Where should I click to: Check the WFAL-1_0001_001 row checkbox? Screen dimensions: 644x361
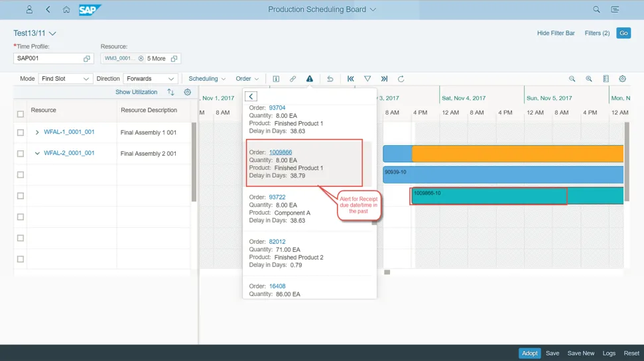(21, 132)
